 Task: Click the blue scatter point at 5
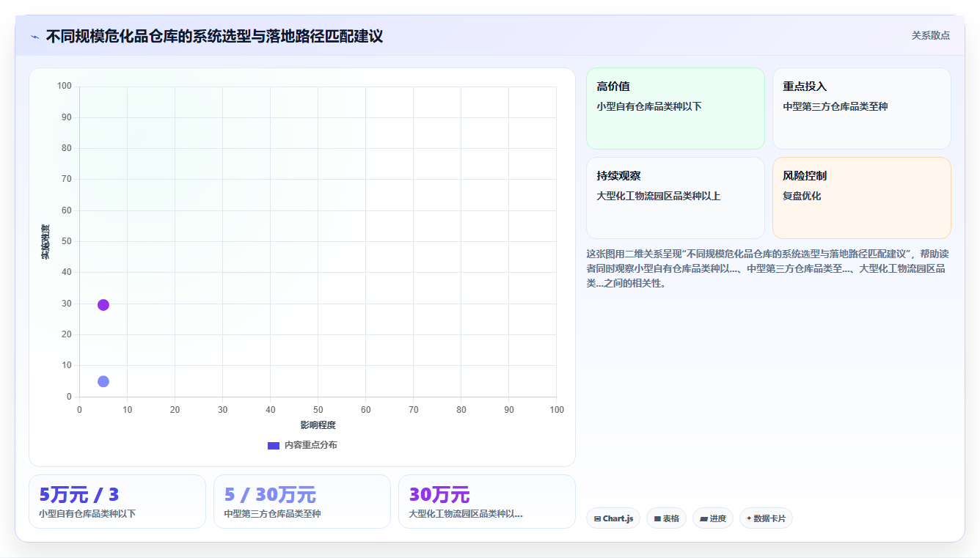103,381
